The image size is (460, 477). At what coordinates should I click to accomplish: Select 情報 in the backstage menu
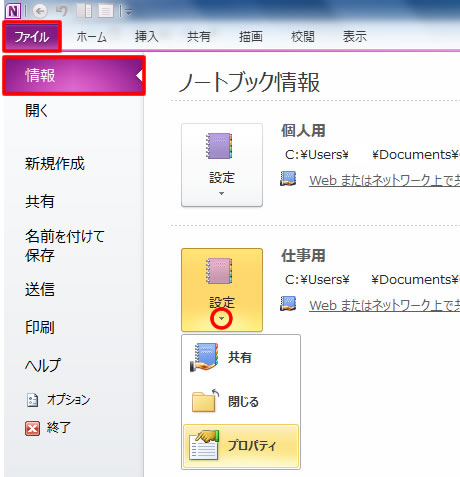[74, 76]
